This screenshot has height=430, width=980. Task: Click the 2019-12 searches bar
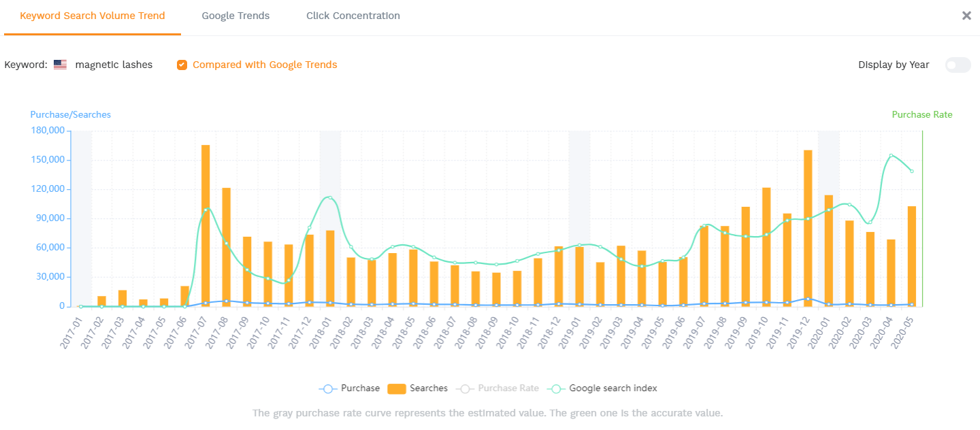pyautogui.click(x=808, y=228)
